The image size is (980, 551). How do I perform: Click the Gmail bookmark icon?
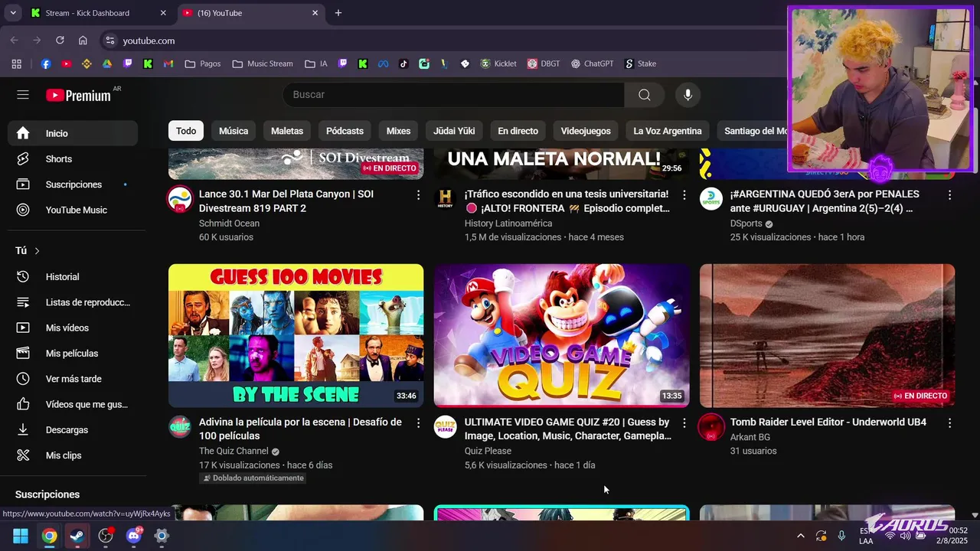168,64
